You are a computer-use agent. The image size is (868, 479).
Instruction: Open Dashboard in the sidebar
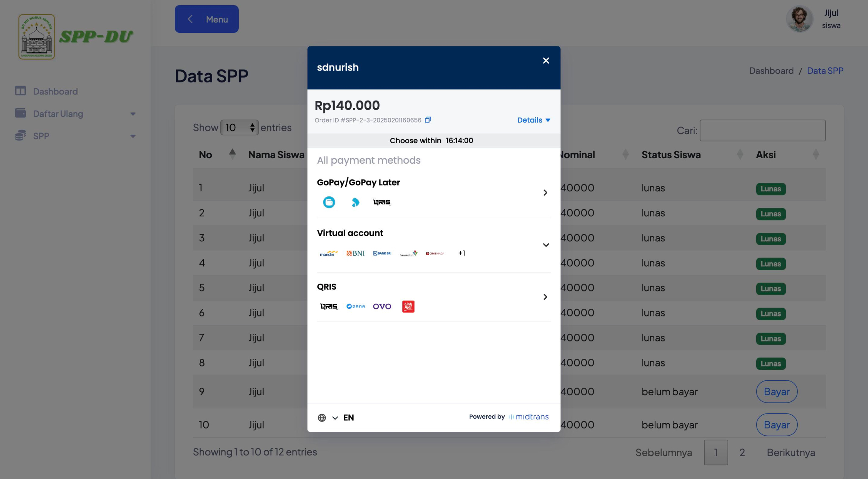click(x=55, y=91)
